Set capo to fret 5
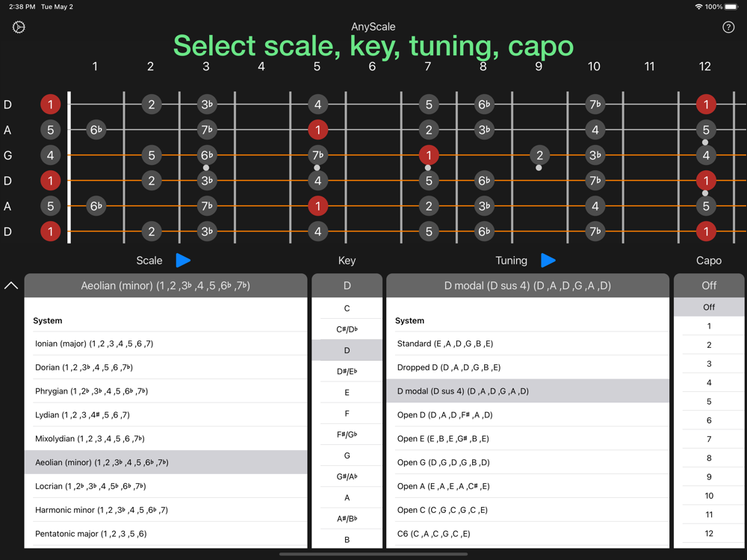Viewport: 747px width, 560px height. [x=709, y=402]
